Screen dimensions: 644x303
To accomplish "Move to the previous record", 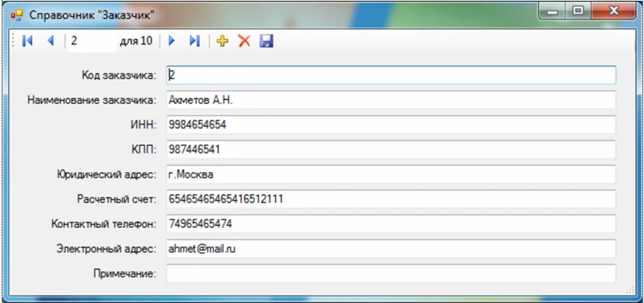I will click(x=51, y=40).
